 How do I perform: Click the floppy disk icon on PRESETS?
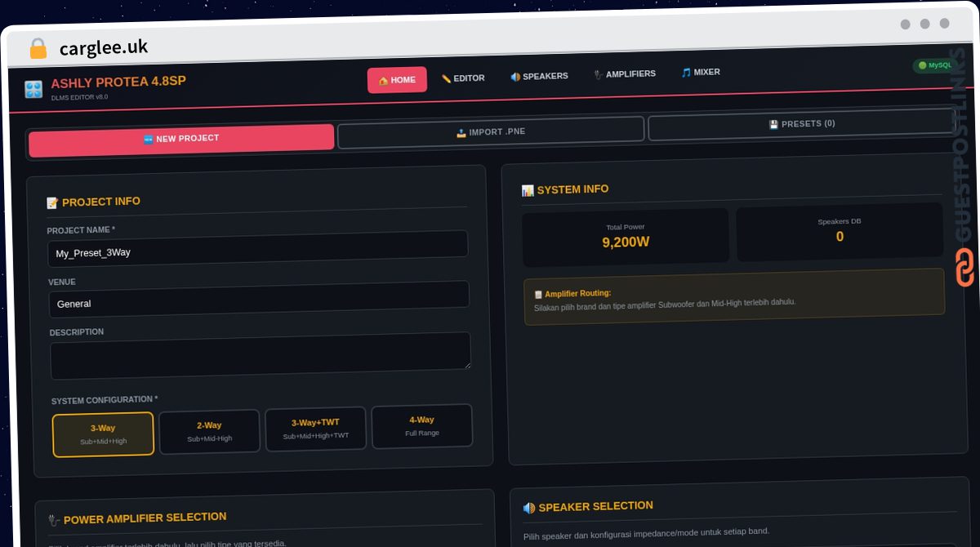773,125
